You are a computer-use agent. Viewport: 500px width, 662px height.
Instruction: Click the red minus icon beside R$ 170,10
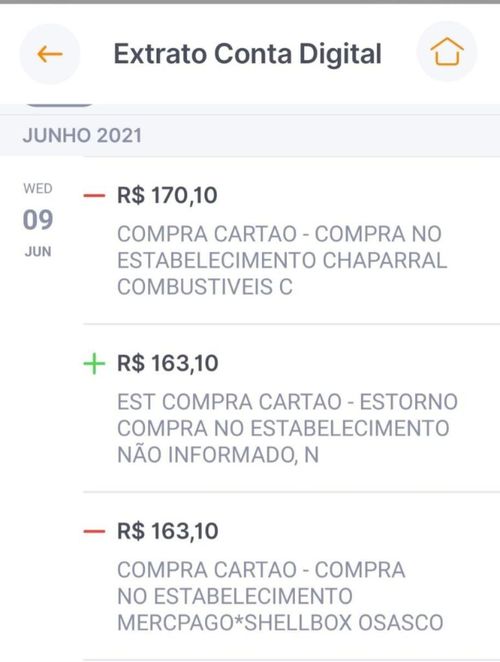(x=94, y=195)
